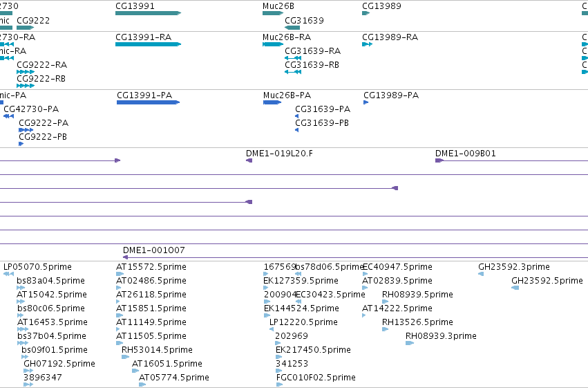Select the RH08939.3prime EST arrow
The width and height of the screenshot is (588, 388).
click(x=410, y=343)
